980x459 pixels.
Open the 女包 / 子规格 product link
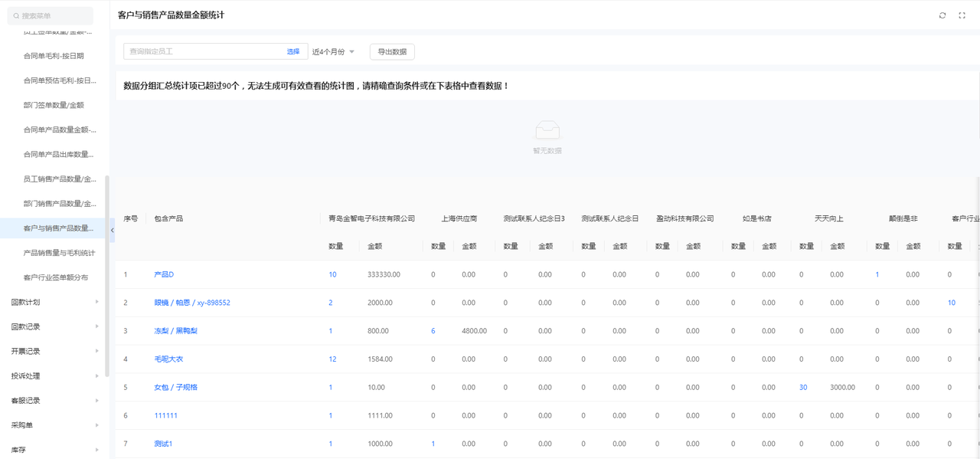[175, 388]
